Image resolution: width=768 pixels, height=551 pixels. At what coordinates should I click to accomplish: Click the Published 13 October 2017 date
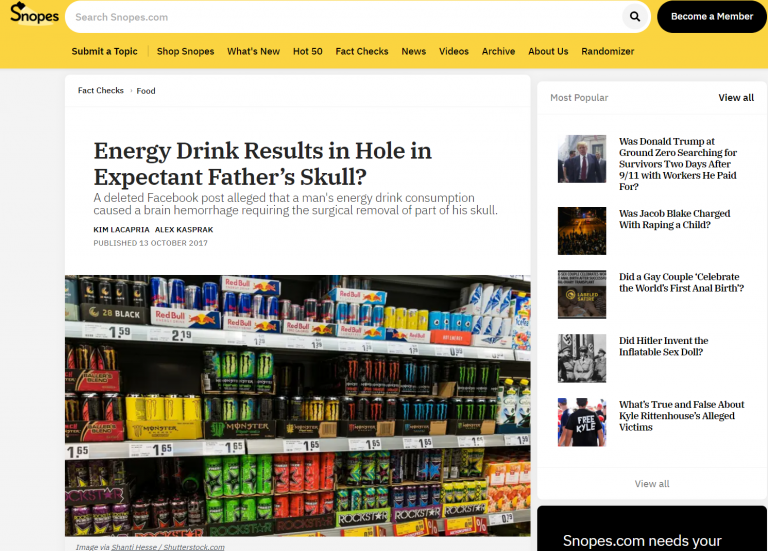pyautogui.click(x=150, y=243)
